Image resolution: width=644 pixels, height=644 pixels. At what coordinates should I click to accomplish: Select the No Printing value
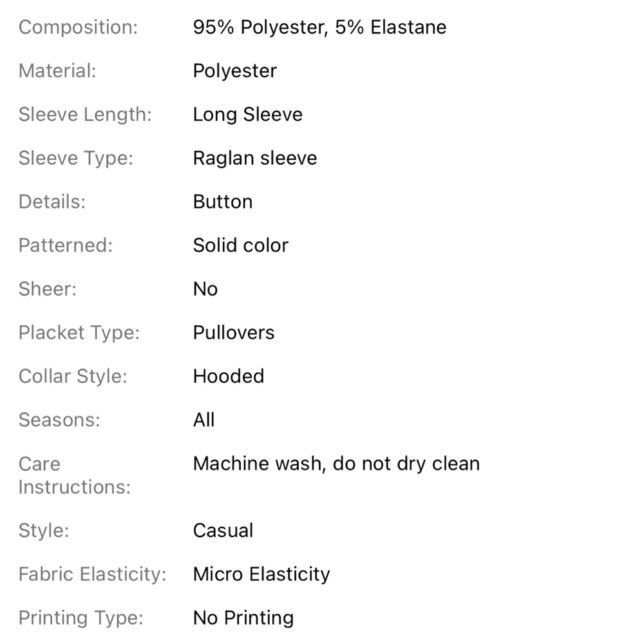(243, 618)
